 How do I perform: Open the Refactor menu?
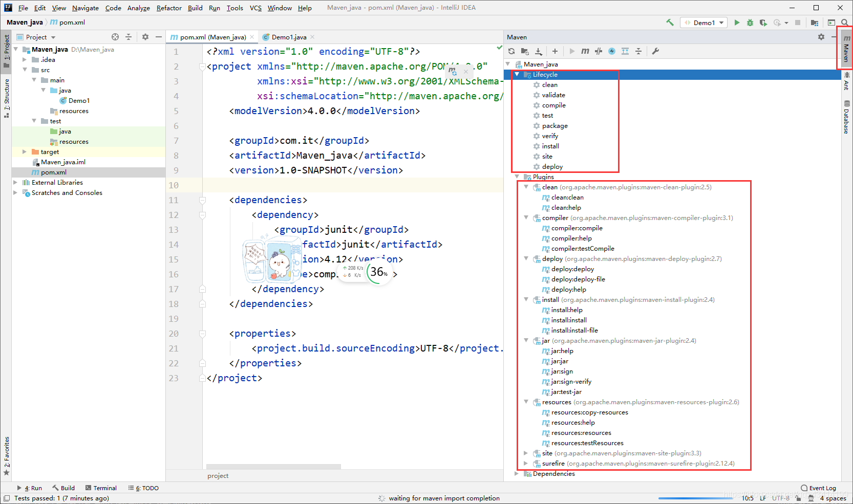click(169, 8)
